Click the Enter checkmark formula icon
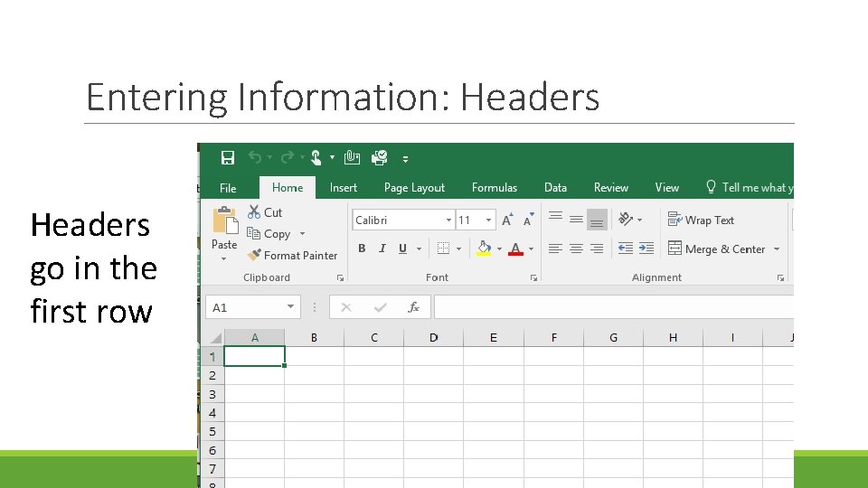 point(381,307)
